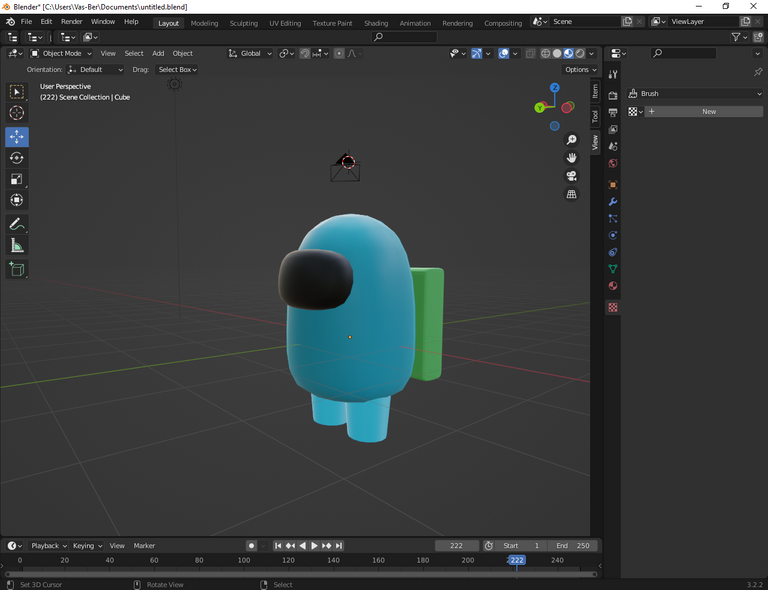Open the Playback dropdown
The image size is (768, 590).
pyautogui.click(x=48, y=545)
